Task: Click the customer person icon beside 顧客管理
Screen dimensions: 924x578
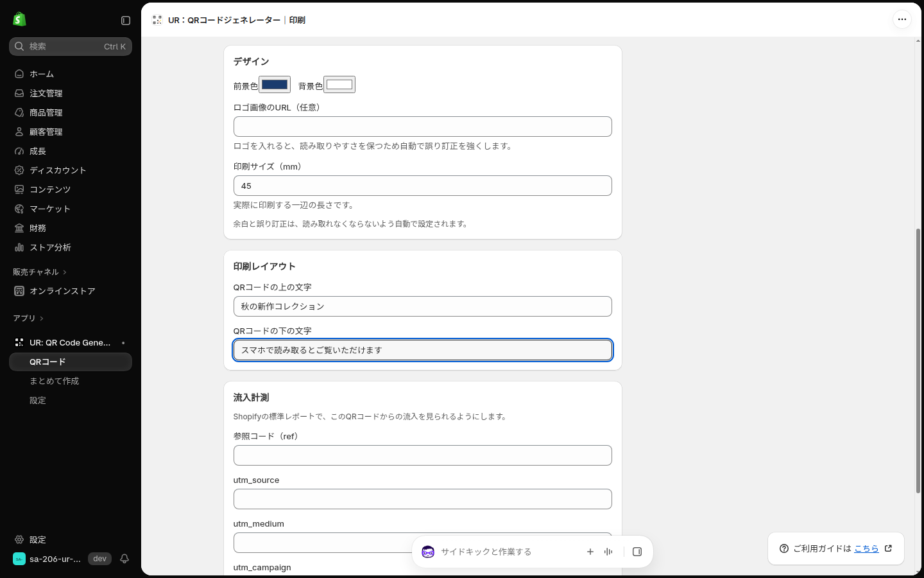Action: click(x=19, y=132)
